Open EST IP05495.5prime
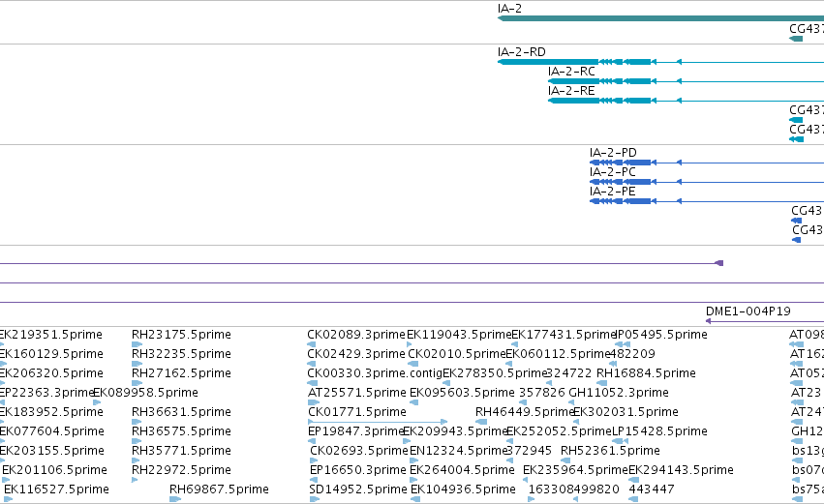Image resolution: width=824 pixels, height=504 pixels. click(661, 335)
